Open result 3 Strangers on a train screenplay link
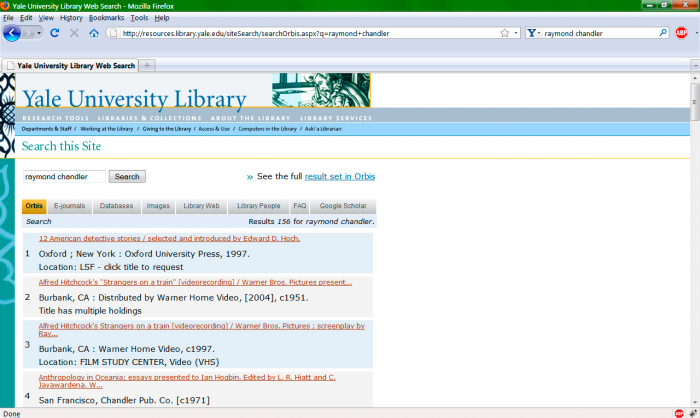 (x=201, y=330)
